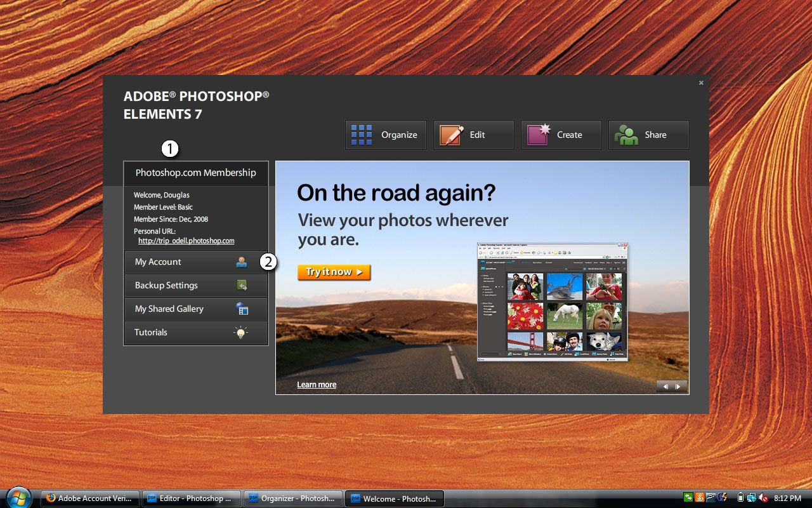Select the Welcome taskbar window button
This screenshot has height=508, width=812.
click(x=395, y=498)
